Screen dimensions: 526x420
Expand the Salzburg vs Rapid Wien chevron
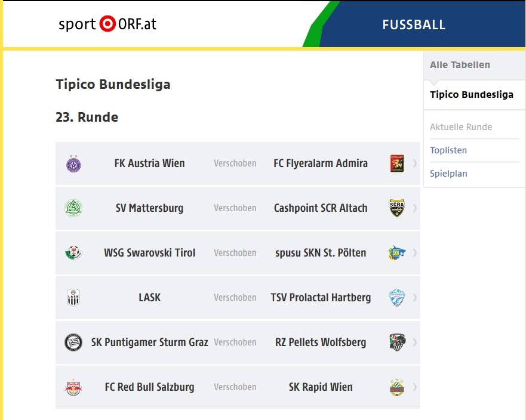click(x=415, y=387)
